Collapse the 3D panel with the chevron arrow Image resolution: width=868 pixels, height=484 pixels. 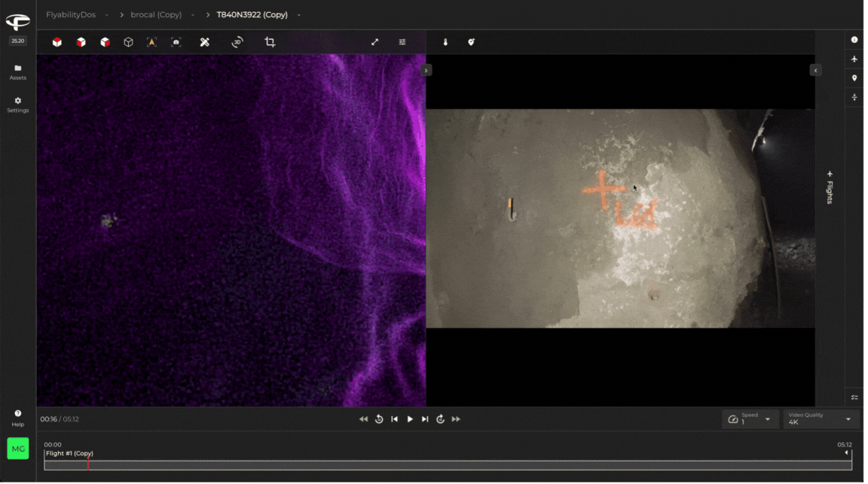pos(426,70)
